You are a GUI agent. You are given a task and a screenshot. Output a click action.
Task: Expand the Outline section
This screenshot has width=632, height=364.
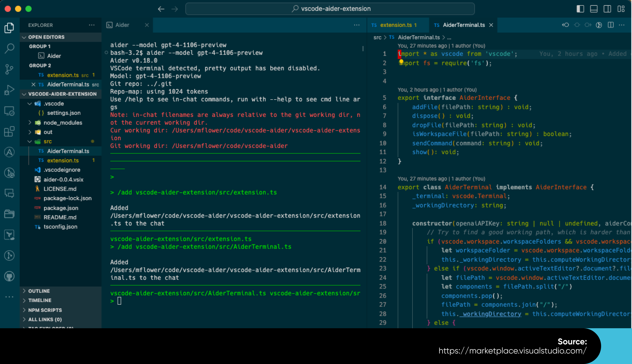[x=61, y=291]
